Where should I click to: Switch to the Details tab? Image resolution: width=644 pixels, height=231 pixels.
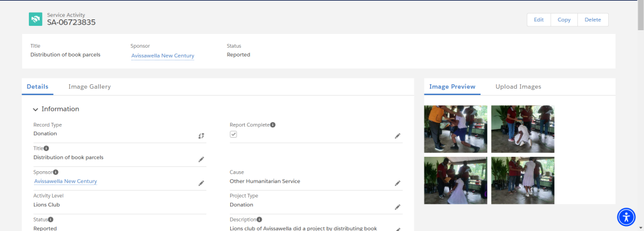click(x=37, y=87)
